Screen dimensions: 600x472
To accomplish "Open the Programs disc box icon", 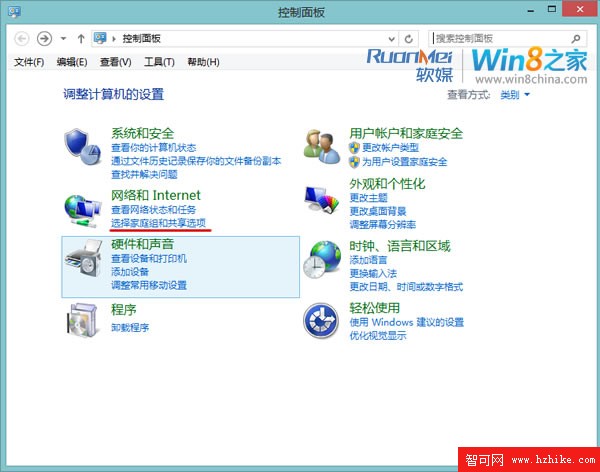I will click(82, 320).
